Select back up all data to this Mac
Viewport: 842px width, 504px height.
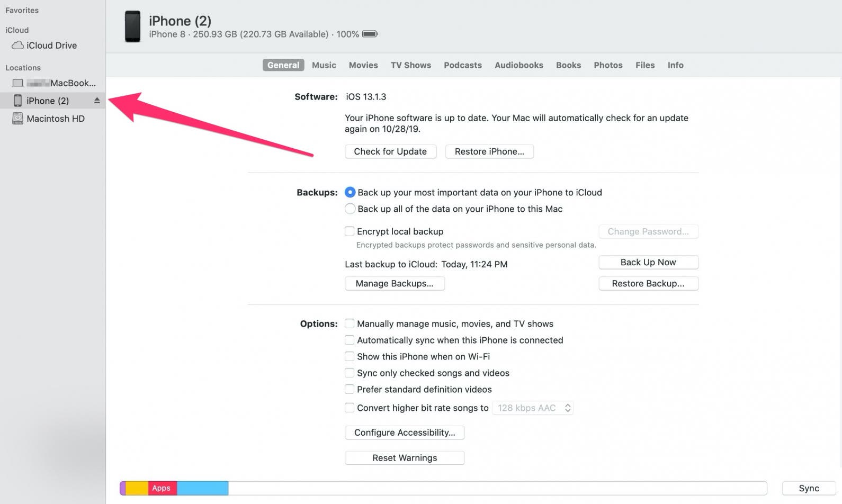[350, 209]
